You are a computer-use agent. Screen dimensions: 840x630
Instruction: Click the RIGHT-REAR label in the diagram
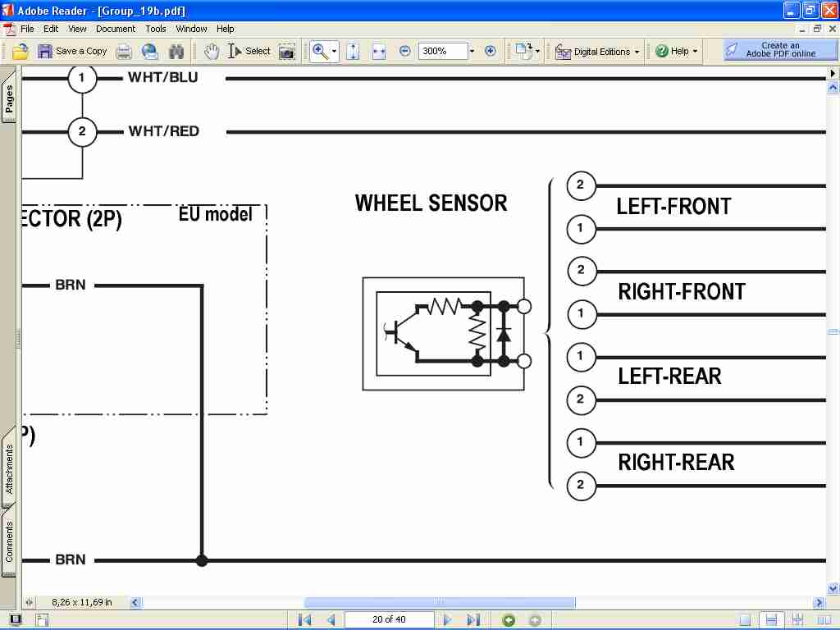676,463
